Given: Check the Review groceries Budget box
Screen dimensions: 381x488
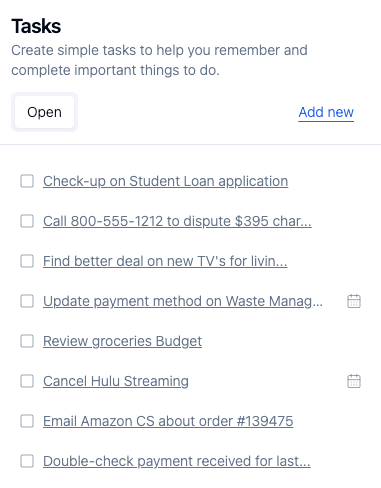Looking at the screenshot, I should (x=27, y=341).
